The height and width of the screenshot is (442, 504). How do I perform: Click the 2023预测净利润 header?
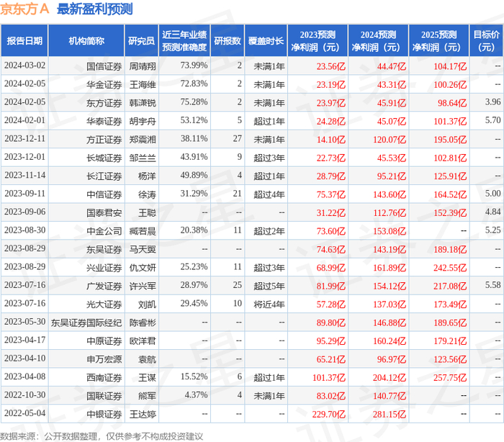coord(318,41)
